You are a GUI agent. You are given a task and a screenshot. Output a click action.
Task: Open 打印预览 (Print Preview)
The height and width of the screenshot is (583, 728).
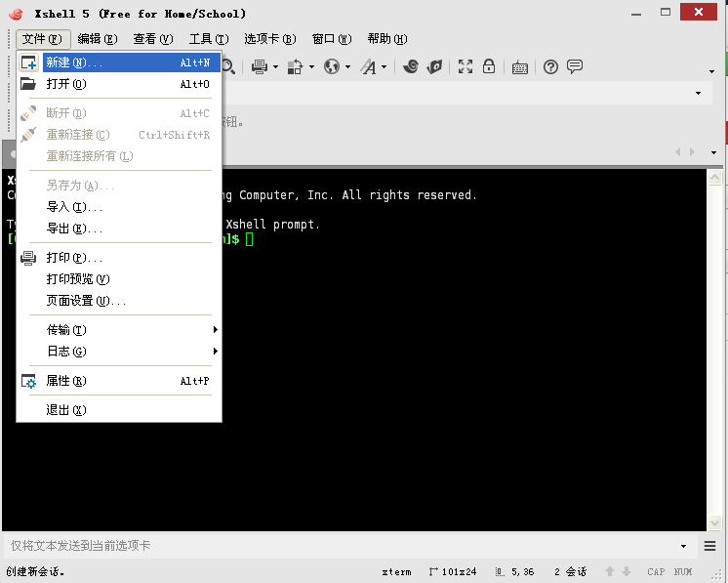click(119, 279)
